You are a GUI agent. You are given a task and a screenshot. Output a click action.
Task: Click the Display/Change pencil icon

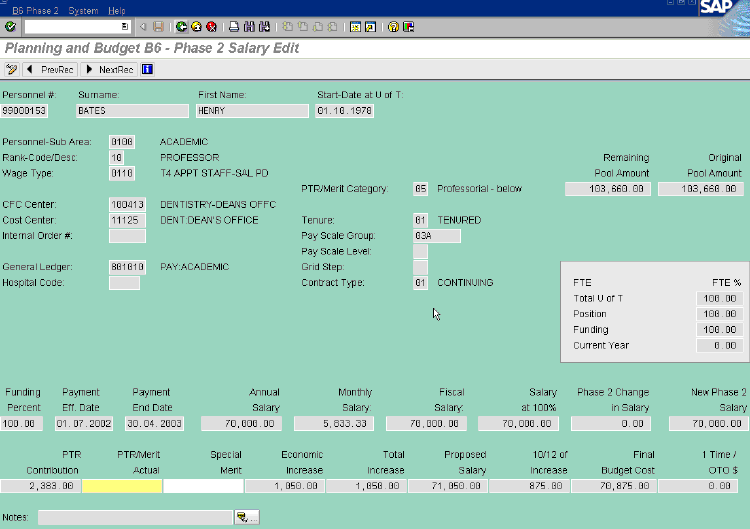11,69
